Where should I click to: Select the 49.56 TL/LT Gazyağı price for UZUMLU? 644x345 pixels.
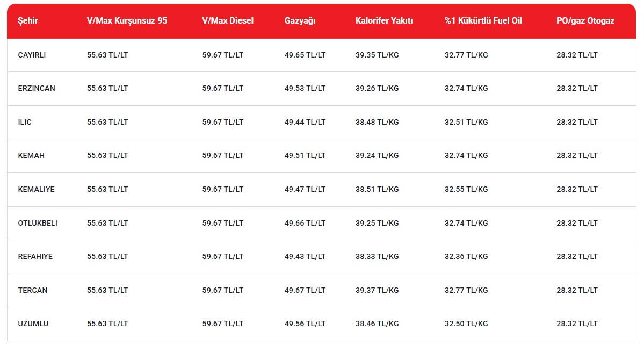[x=305, y=324]
